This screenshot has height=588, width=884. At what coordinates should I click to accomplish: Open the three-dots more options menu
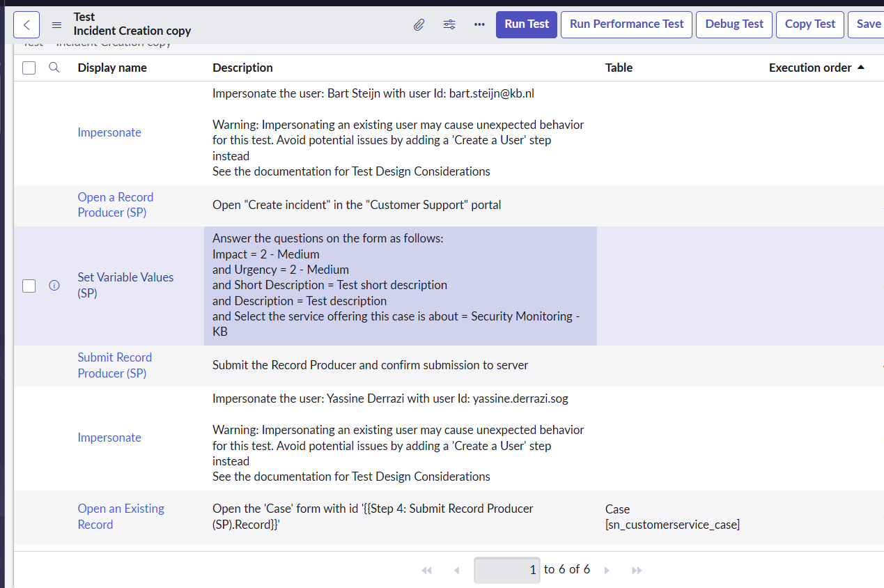pos(479,24)
